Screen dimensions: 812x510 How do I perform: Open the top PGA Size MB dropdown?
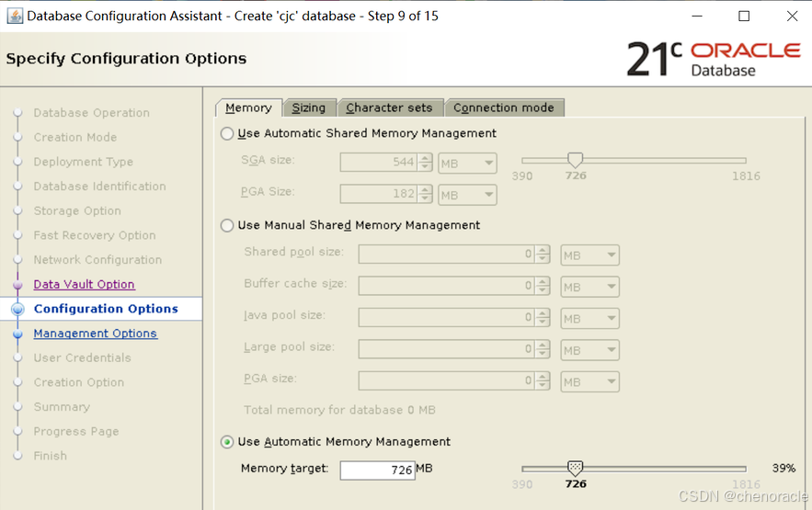click(x=467, y=195)
